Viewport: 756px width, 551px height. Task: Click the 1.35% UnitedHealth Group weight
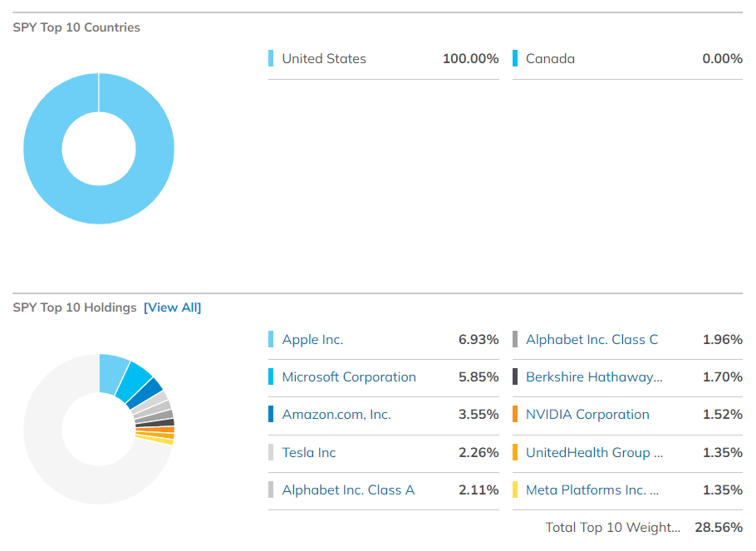pyautogui.click(x=722, y=453)
